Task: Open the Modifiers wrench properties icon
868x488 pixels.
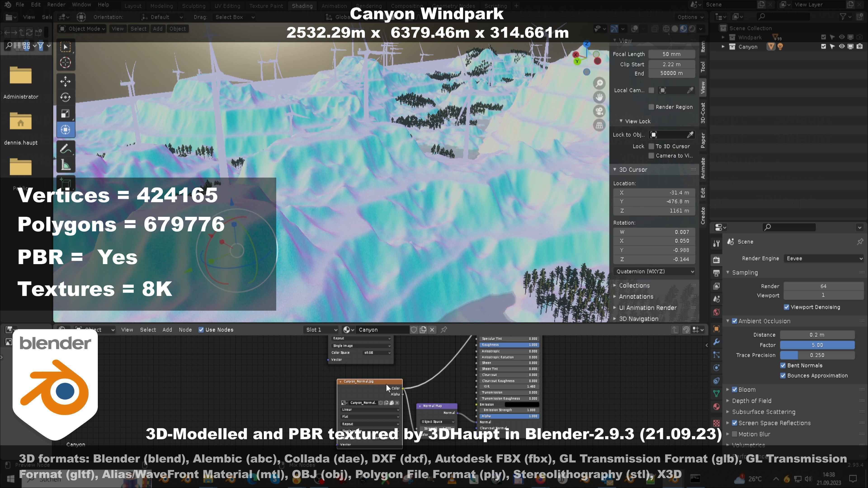Action: click(x=716, y=342)
